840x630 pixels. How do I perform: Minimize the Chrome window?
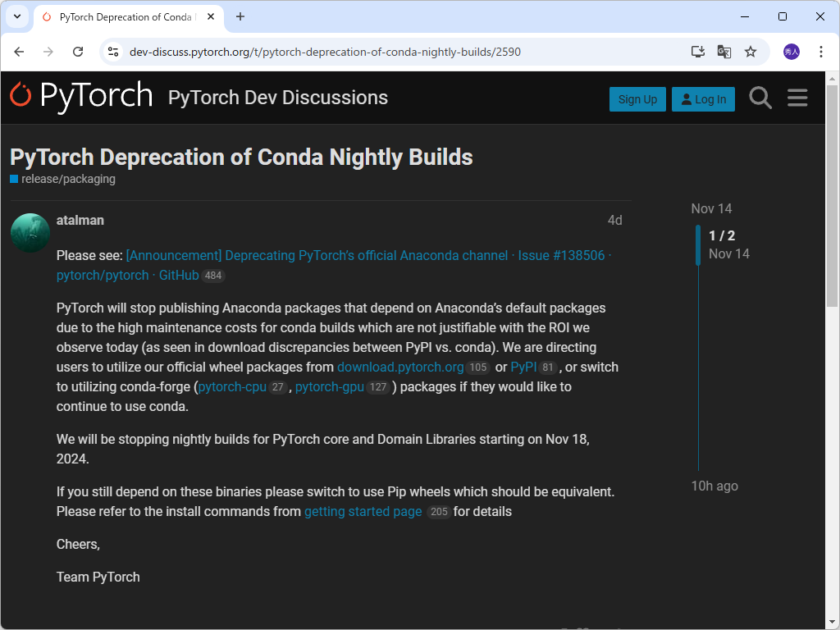point(745,16)
